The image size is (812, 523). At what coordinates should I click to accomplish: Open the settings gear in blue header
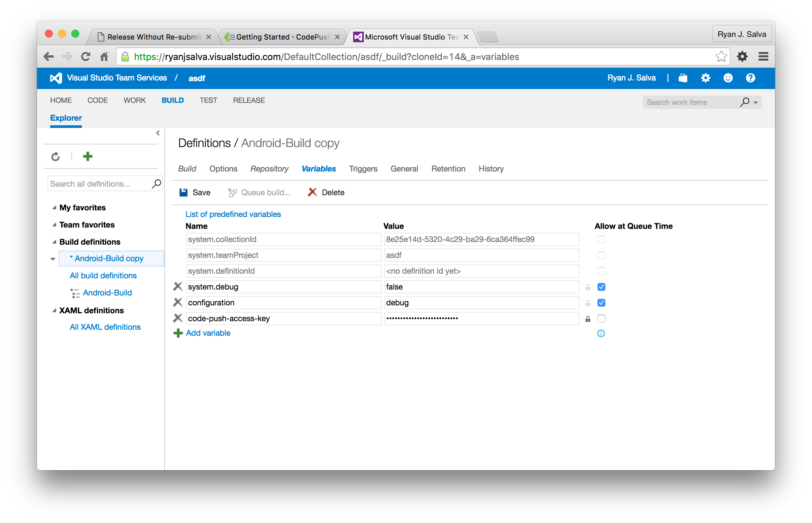click(705, 78)
